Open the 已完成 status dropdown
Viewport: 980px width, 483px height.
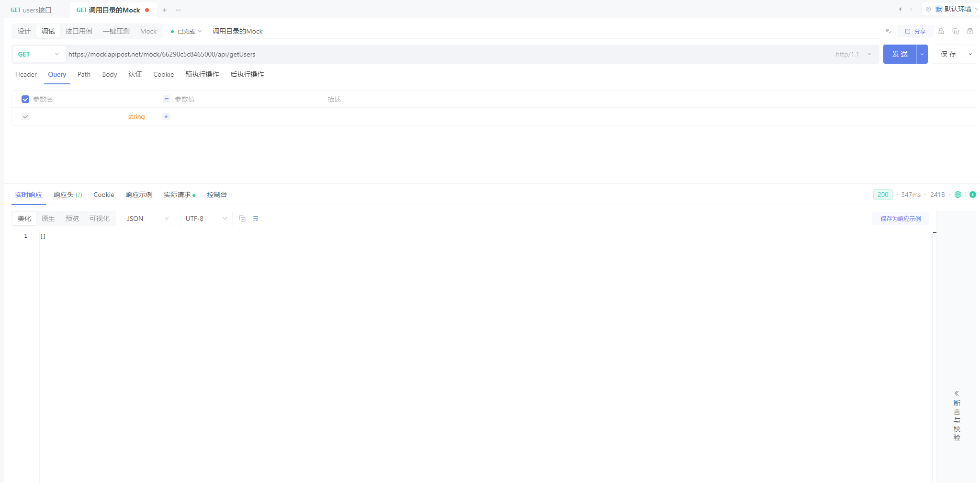click(x=186, y=31)
